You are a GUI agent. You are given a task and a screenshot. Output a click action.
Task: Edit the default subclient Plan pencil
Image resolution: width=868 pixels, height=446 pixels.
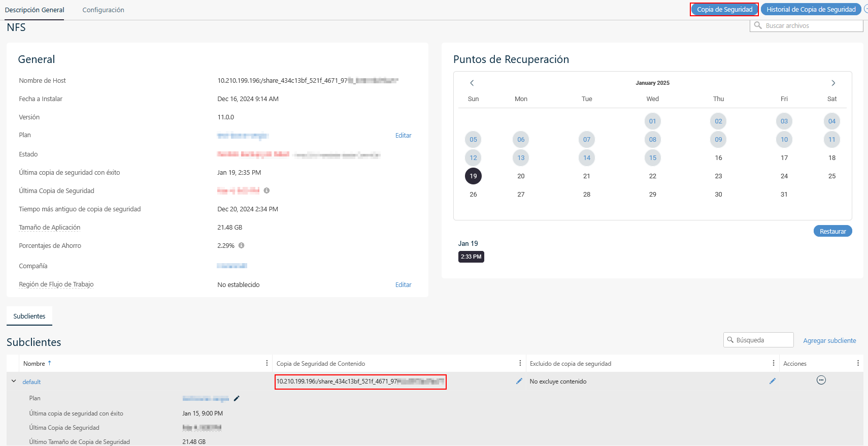coord(237,398)
